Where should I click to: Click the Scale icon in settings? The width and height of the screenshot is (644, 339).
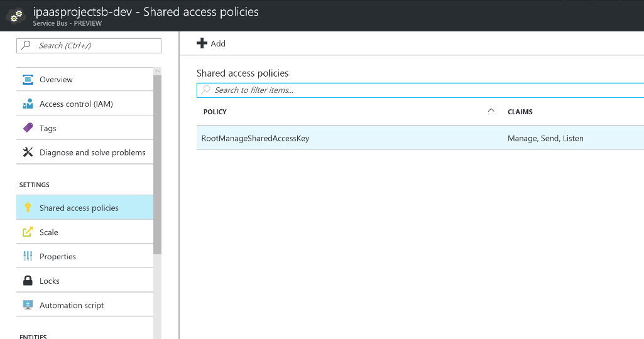point(28,232)
